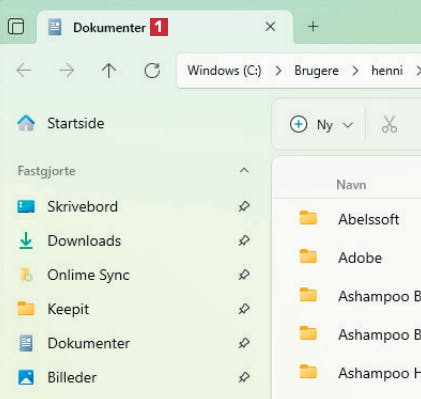
Task: Unpin Skrivebord using its pin icon
Action: coord(244,206)
